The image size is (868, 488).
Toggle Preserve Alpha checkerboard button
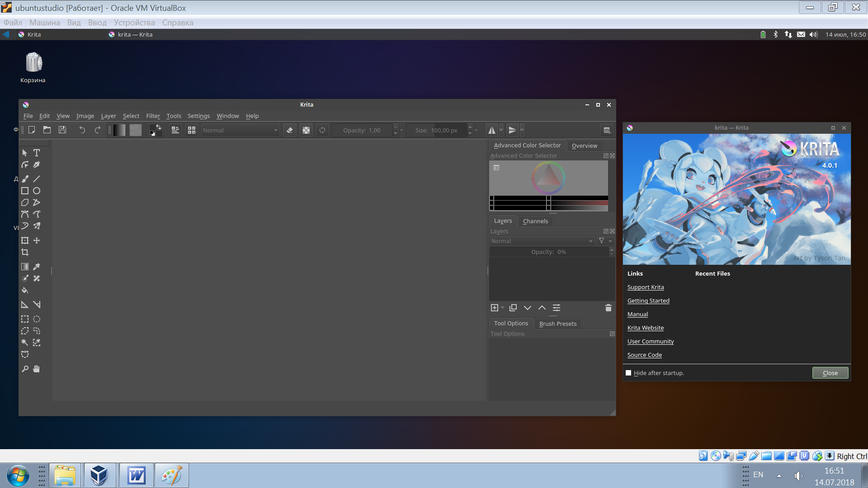click(x=306, y=130)
